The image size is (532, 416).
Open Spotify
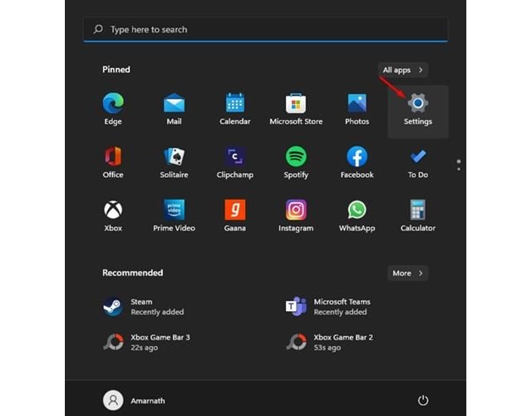[x=296, y=163]
